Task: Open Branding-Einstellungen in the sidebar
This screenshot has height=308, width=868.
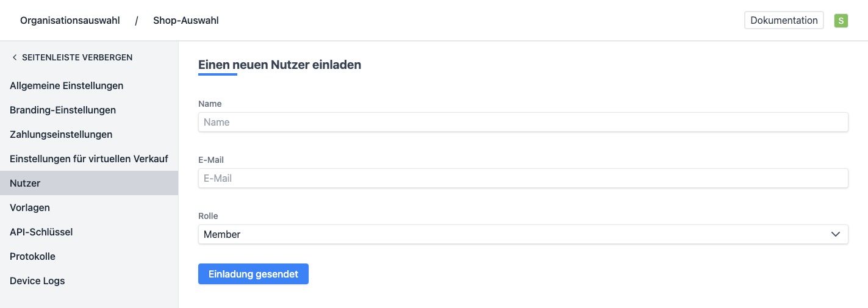Action: click(x=63, y=110)
